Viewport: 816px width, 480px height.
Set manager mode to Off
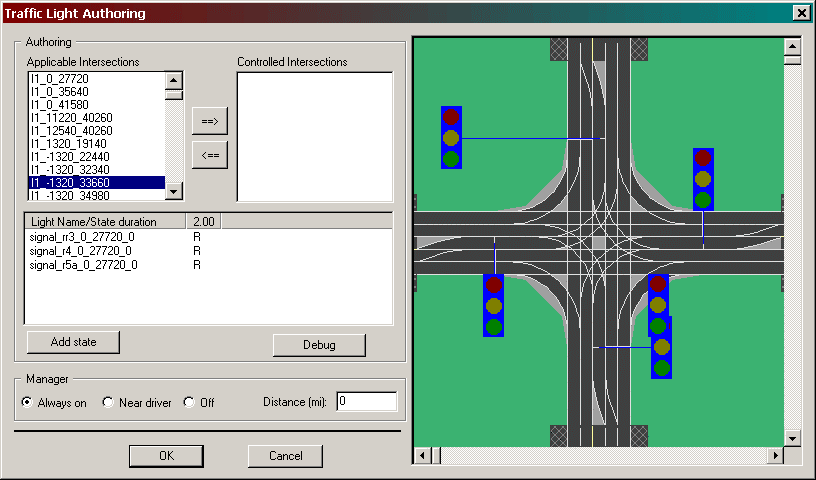point(189,403)
